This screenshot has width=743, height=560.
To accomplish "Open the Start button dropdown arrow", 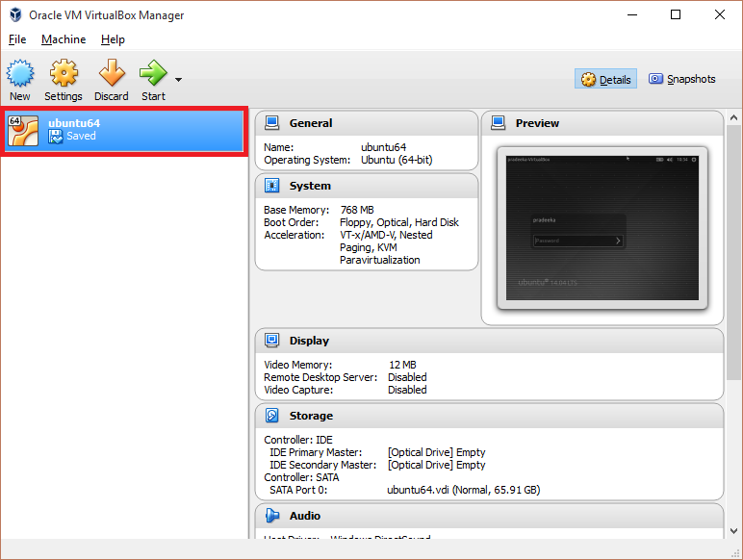I will [179, 80].
